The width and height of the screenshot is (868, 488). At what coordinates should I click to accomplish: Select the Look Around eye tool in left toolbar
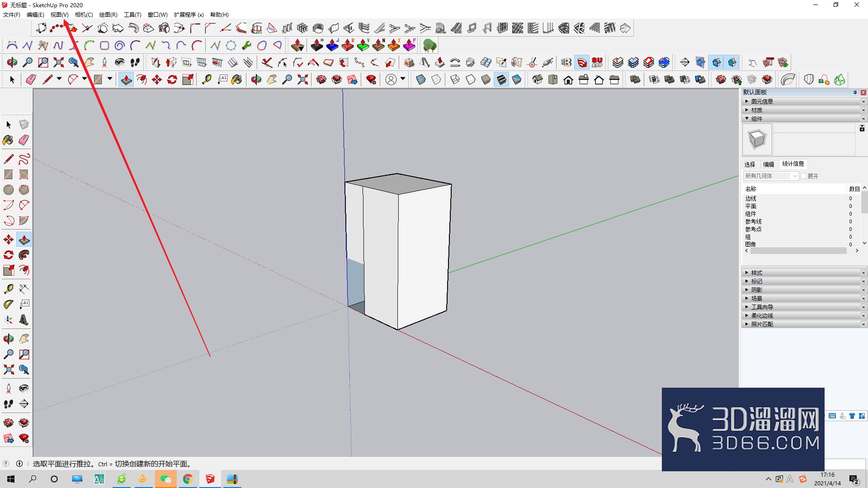pyautogui.click(x=24, y=389)
